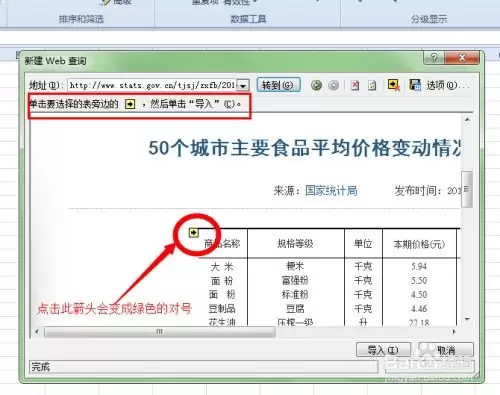The image size is (500, 395).
Task: Click the price value 4.50
Action: [419, 295]
